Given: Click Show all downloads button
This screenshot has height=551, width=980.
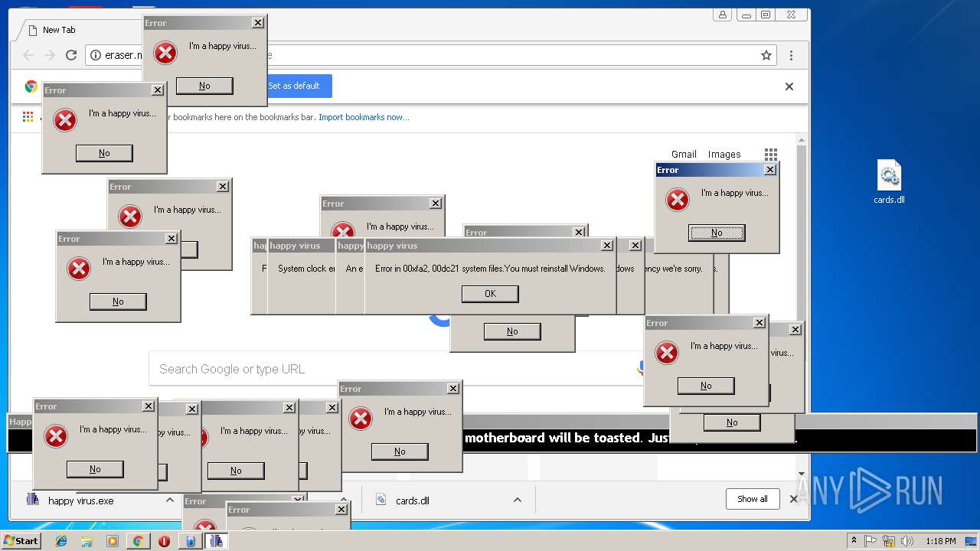Looking at the screenshot, I should tap(753, 499).
